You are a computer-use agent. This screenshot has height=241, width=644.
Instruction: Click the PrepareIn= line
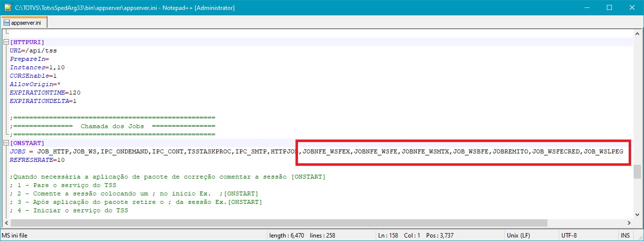coord(30,59)
